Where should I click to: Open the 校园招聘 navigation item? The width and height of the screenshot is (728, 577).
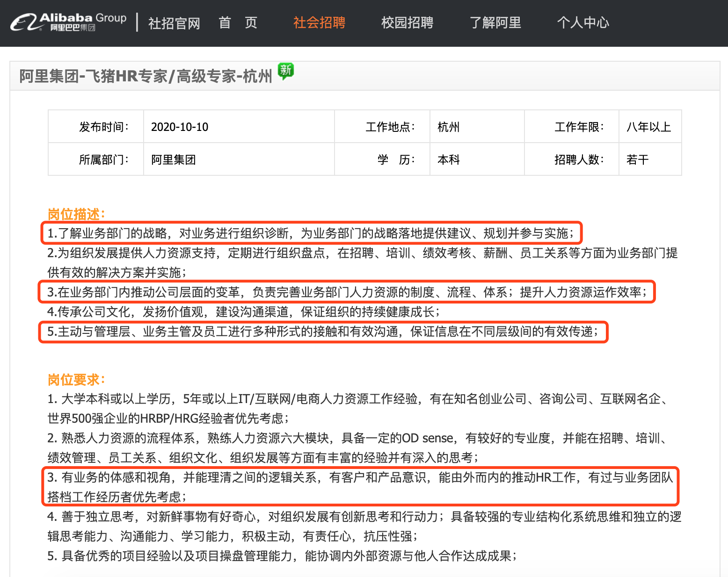click(x=407, y=22)
